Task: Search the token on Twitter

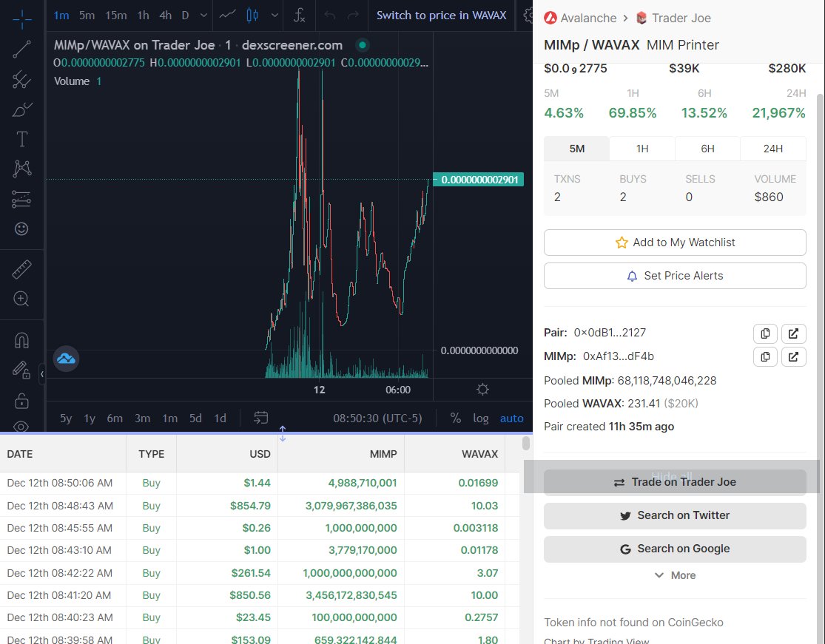Action: click(675, 516)
